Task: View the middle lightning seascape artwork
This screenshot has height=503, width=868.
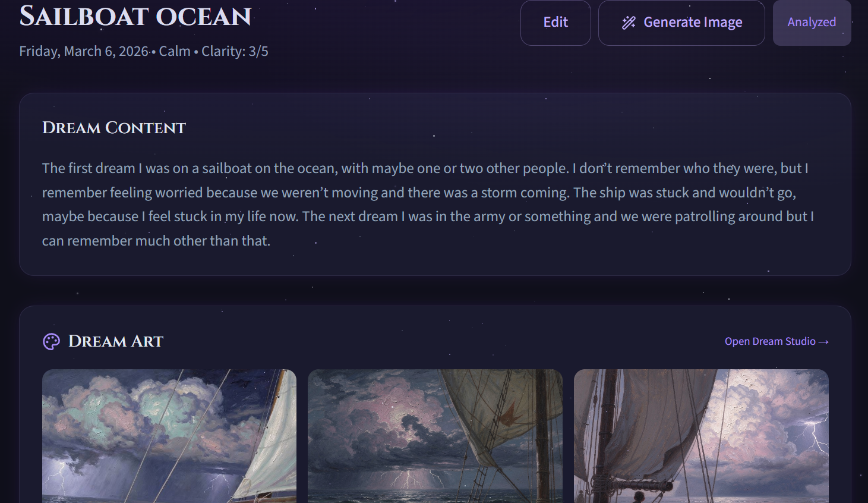Action: [x=435, y=436]
